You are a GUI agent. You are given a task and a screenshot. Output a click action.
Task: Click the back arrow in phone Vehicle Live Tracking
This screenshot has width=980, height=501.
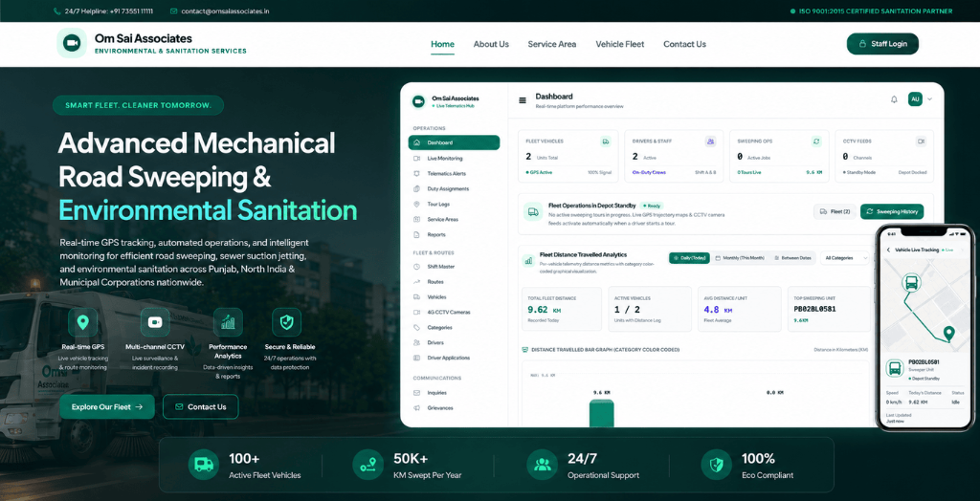[889, 250]
